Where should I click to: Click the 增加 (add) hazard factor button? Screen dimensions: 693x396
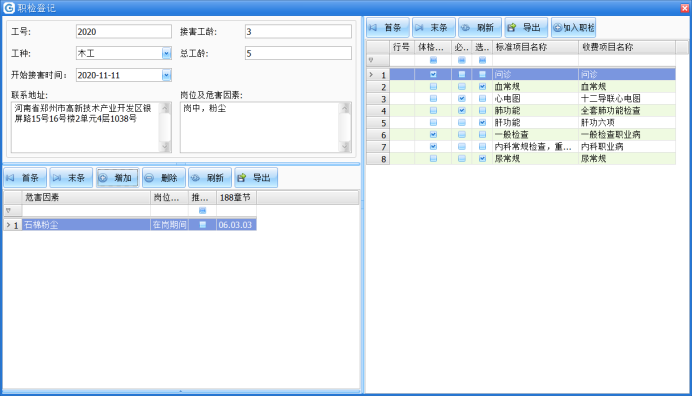click(117, 178)
